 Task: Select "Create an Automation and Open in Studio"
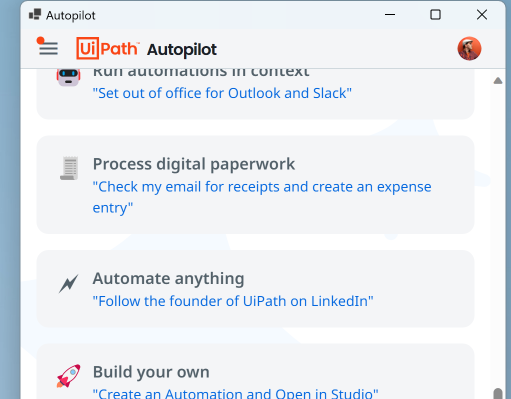point(235,393)
